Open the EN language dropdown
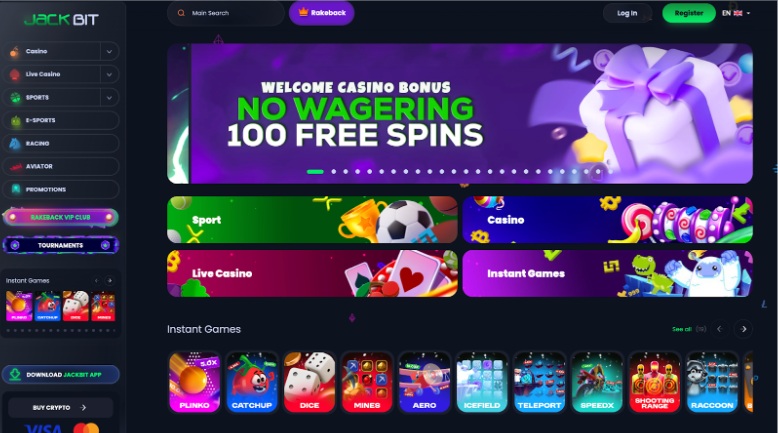The width and height of the screenshot is (778, 433). [x=736, y=13]
